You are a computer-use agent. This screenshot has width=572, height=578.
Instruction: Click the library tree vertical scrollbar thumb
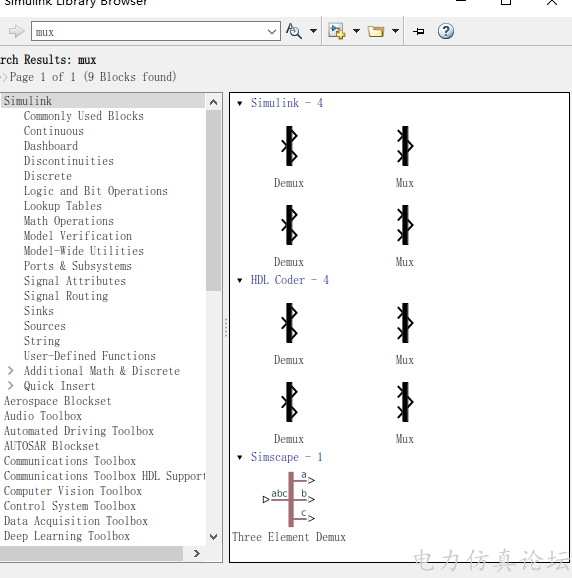coord(213,201)
